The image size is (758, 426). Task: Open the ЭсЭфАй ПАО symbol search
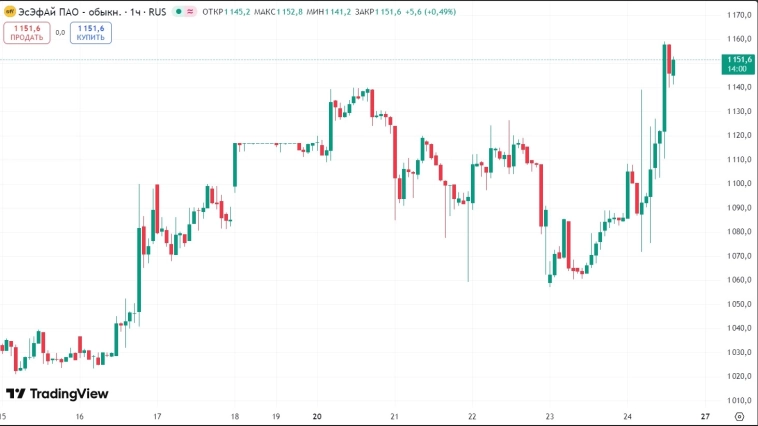(59, 12)
